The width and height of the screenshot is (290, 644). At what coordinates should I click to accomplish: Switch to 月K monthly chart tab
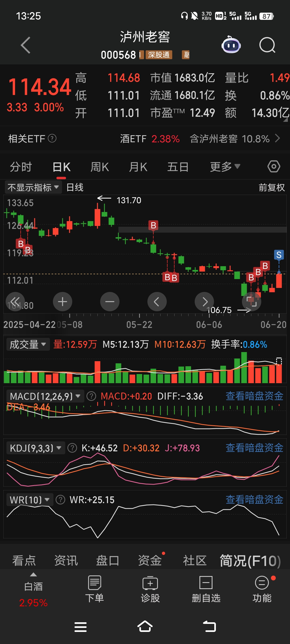click(x=138, y=167)
